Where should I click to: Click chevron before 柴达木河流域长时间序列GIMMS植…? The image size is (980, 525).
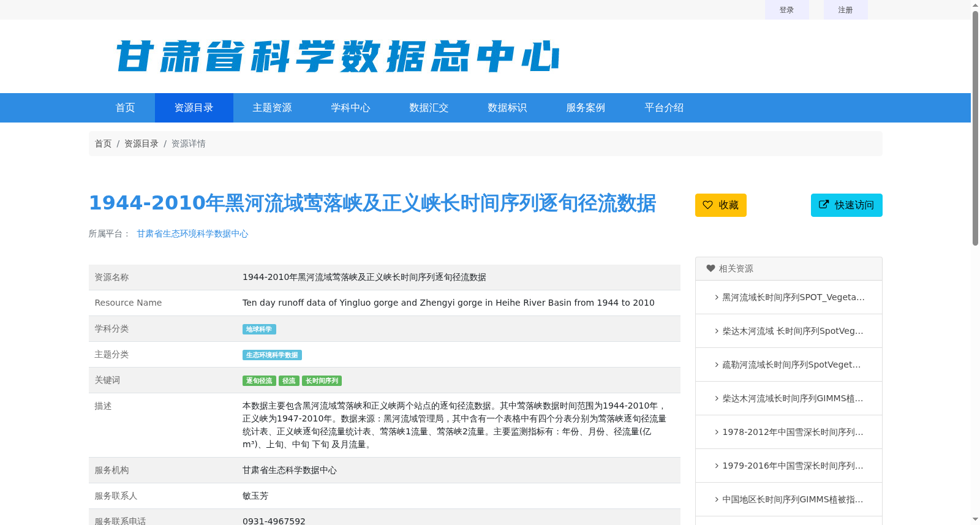(717, 398)
